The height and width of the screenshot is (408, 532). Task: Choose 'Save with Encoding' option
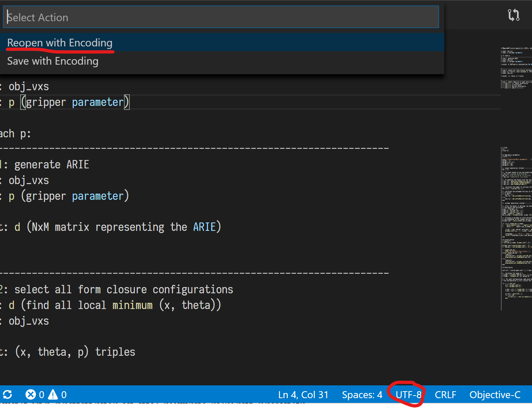53,61
